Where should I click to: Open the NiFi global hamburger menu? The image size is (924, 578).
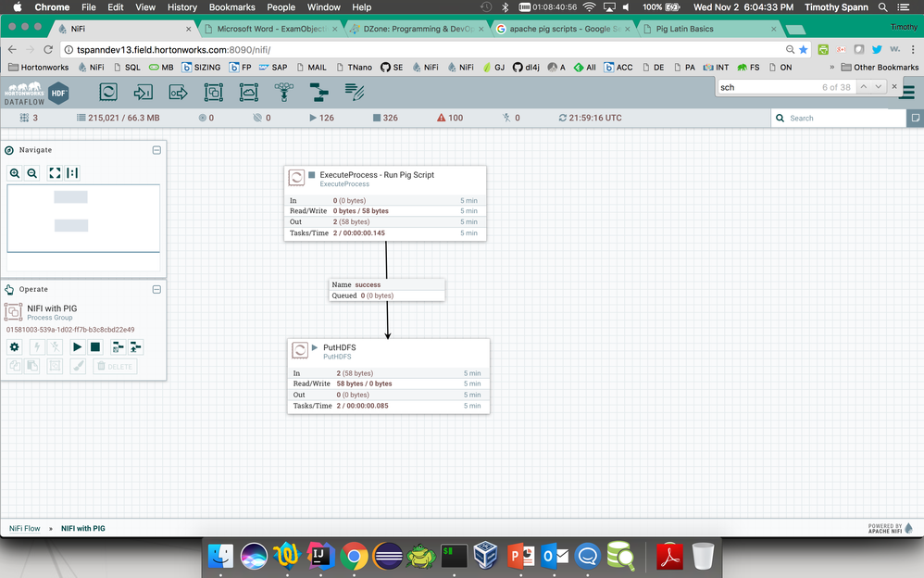point(908,93)
